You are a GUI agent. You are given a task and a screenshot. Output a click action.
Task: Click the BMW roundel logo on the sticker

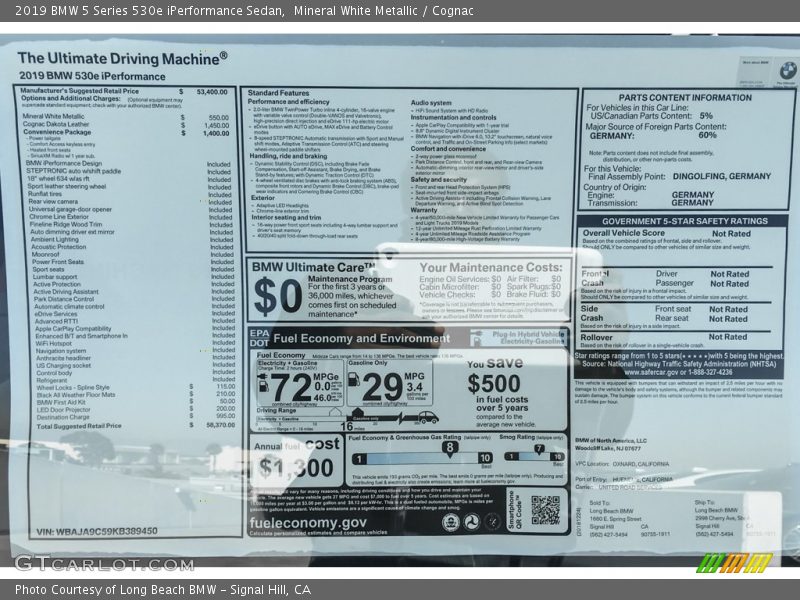tap(787, 70)
